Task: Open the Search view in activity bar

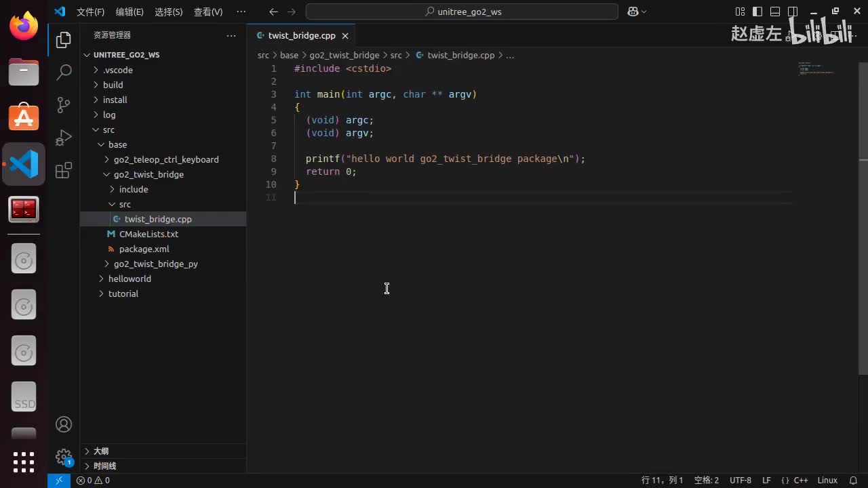Action: (64, 72)
